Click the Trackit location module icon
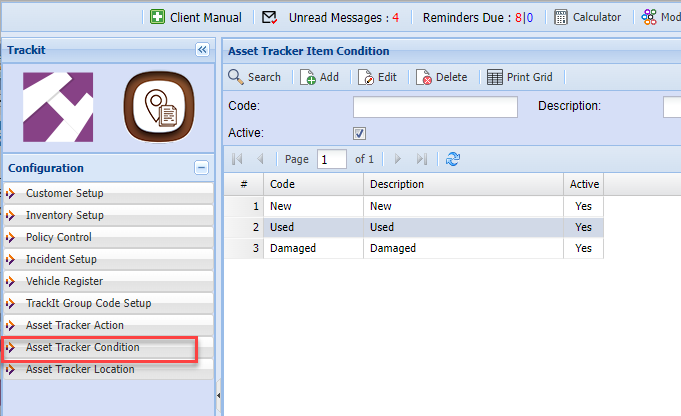 tap(155, 107)
